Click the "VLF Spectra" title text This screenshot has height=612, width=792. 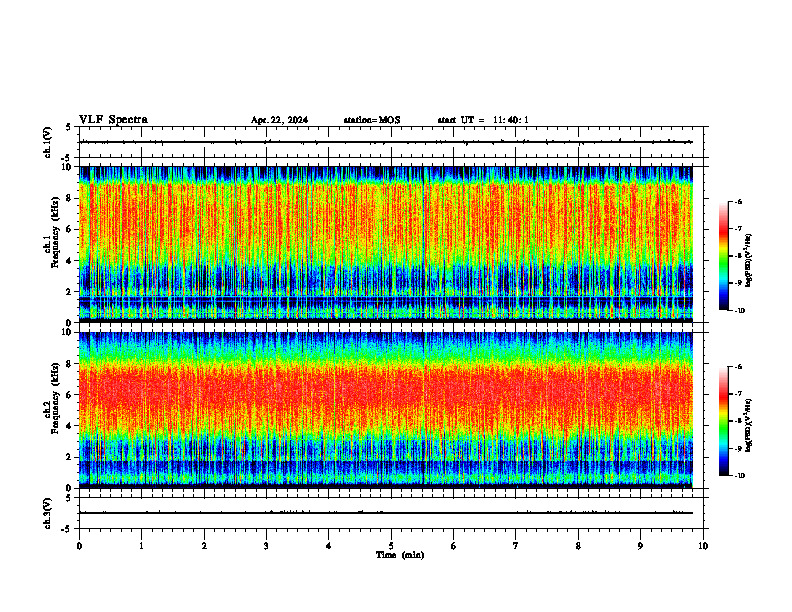coord(113,120)
